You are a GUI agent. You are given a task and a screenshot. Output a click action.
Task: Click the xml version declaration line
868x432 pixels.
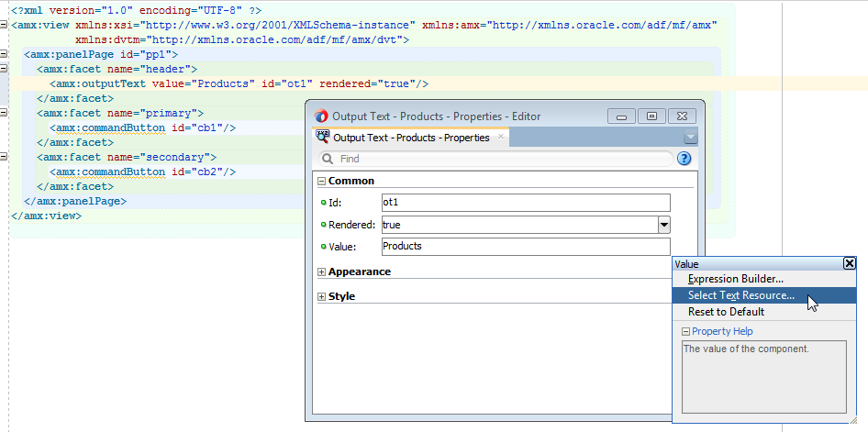[136, 10]
